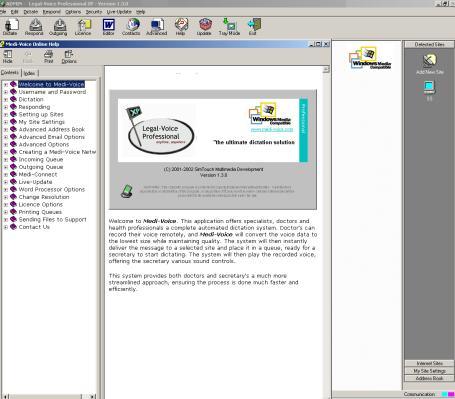Expand the Change Resolution topic

(5, 197)
